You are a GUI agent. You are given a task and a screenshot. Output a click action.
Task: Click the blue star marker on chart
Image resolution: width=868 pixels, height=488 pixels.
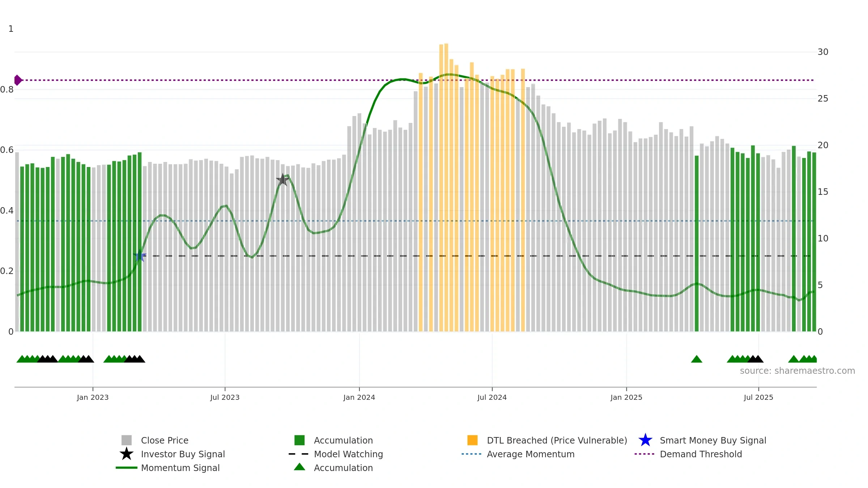(x=140, y=256)
